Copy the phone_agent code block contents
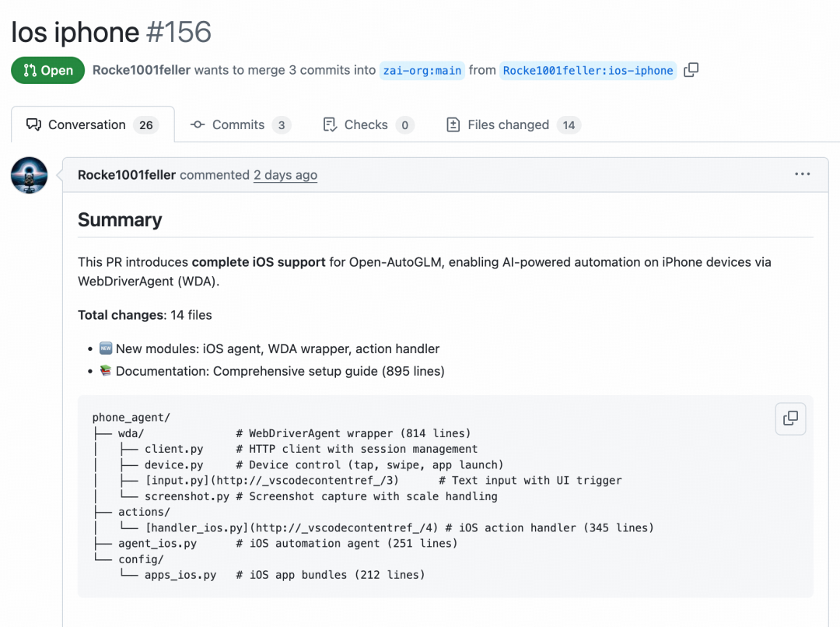840x627 pixels. [x=790, y=418]
